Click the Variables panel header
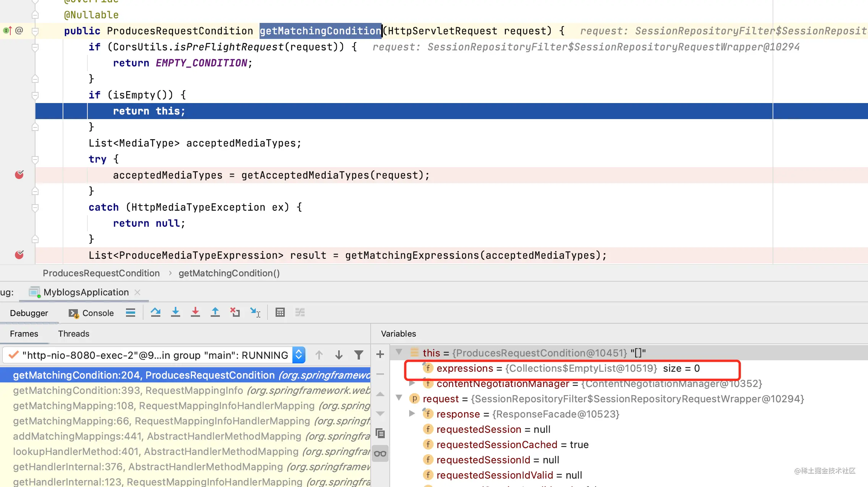Image resolution: width=868 pixels, height=487 pixels. coord(399,334)
